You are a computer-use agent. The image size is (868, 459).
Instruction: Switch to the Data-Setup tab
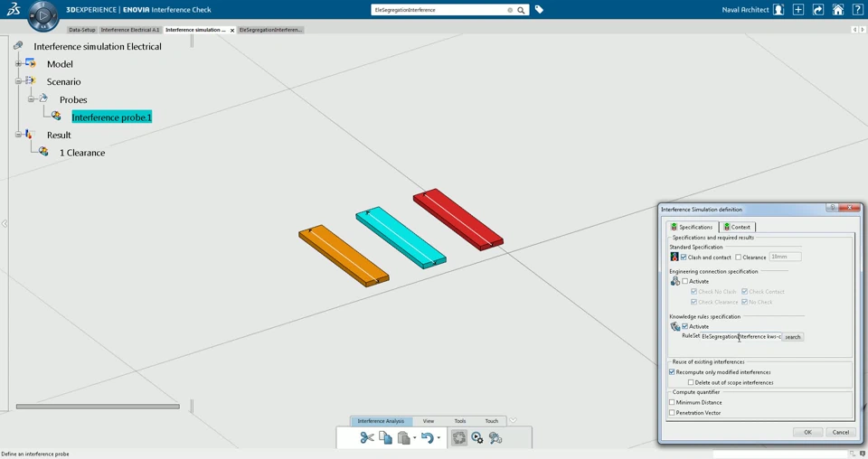[82, 30]
